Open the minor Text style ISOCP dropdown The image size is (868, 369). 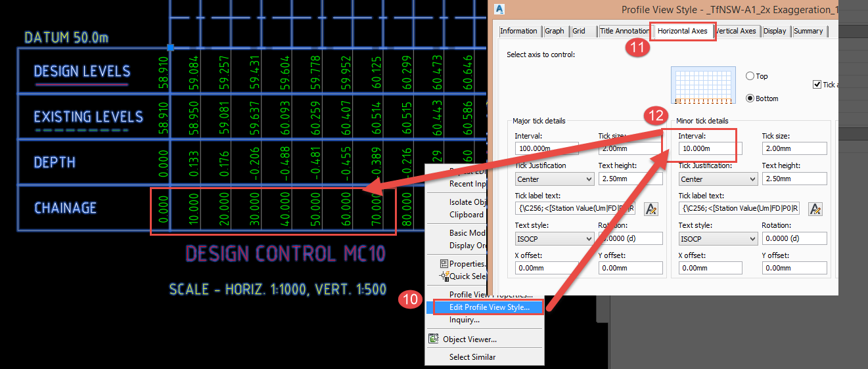718,239
